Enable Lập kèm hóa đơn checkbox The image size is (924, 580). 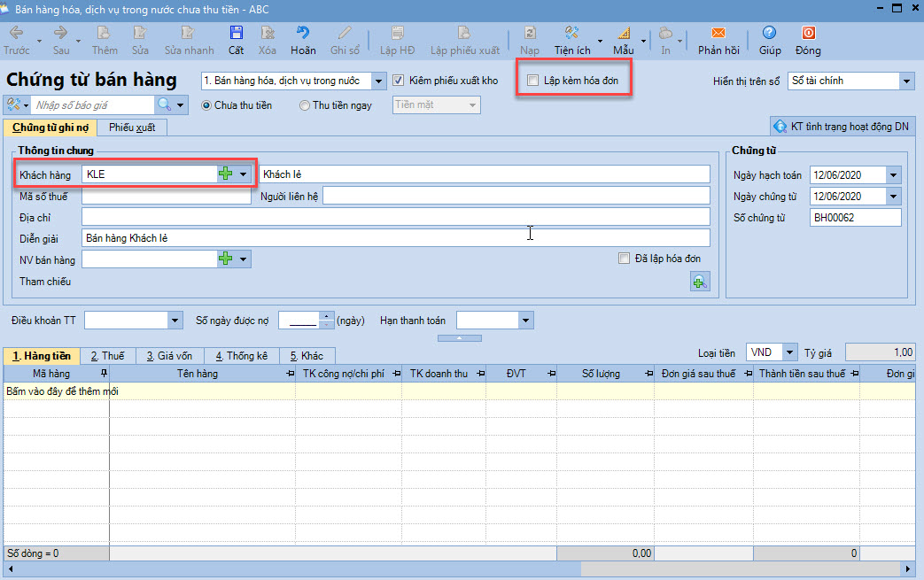532,81
